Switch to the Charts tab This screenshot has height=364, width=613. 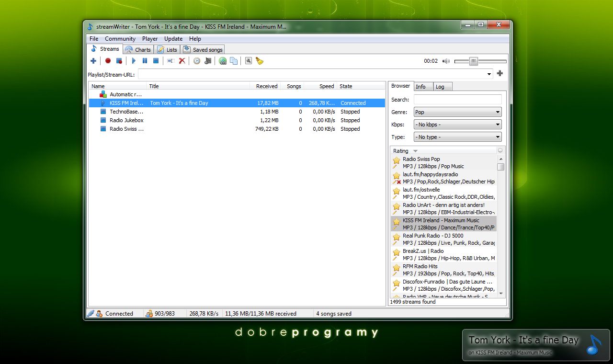138,49
